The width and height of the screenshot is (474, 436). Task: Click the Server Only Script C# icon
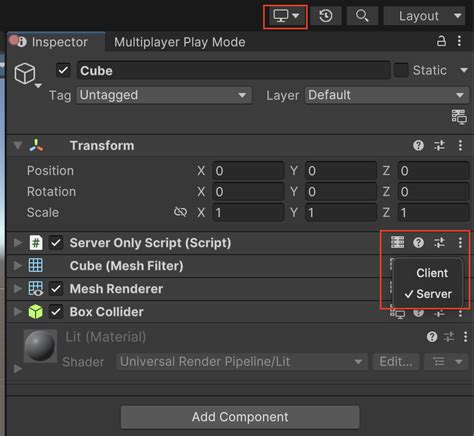(36, 243)
